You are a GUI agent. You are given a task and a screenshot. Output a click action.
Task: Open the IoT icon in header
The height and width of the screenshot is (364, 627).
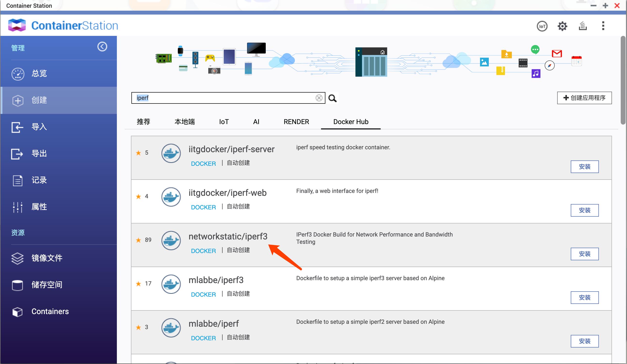tap(542, 26)
